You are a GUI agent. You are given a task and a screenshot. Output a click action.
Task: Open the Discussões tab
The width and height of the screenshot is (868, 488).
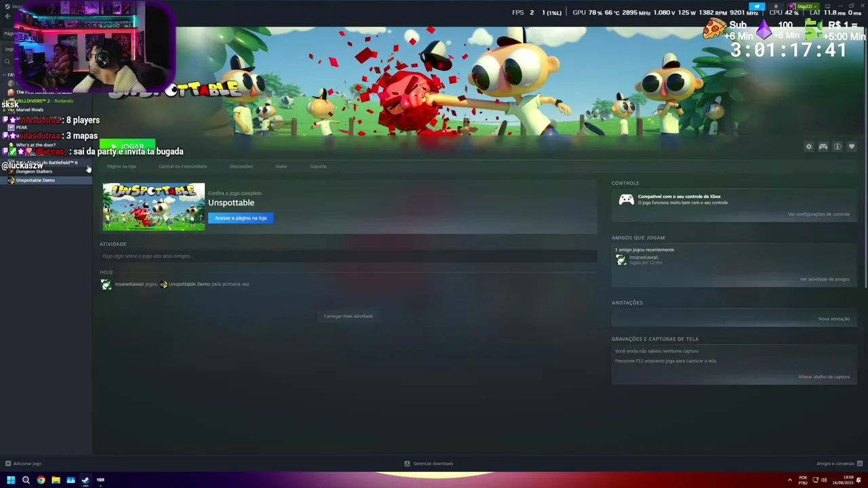(x=241, y=166)
